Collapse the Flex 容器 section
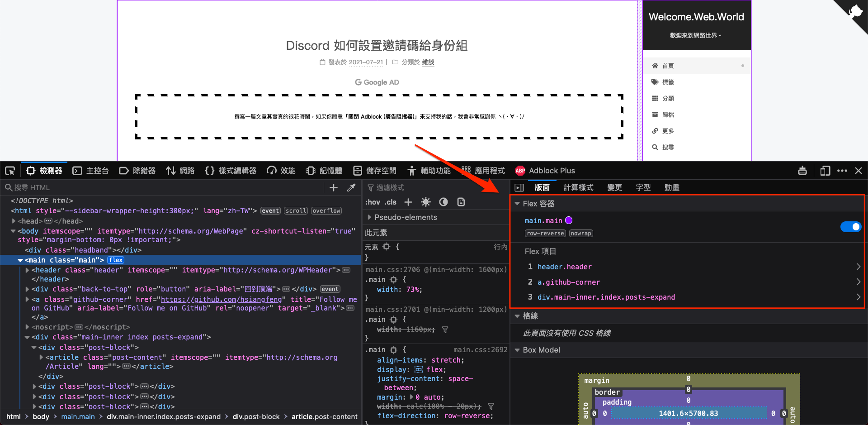This screenshot has height=425, width=868. point(517,204)
